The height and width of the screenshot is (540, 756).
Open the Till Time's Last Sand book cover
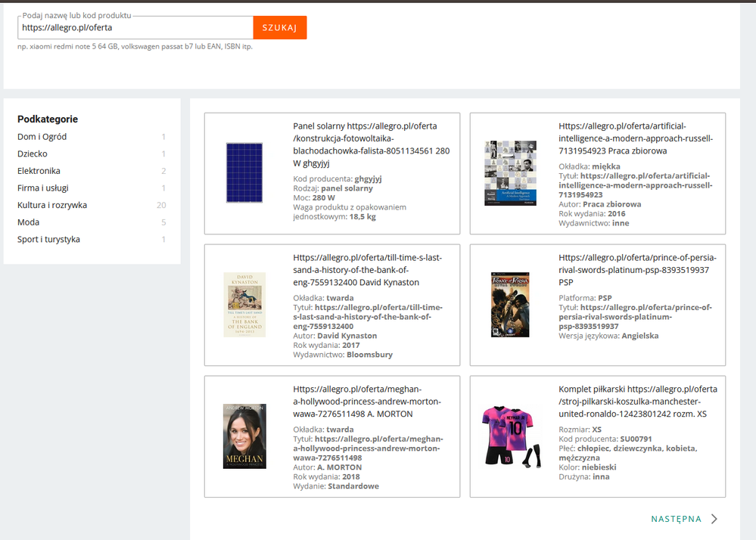pyautogui.click(x=244, y=305)
